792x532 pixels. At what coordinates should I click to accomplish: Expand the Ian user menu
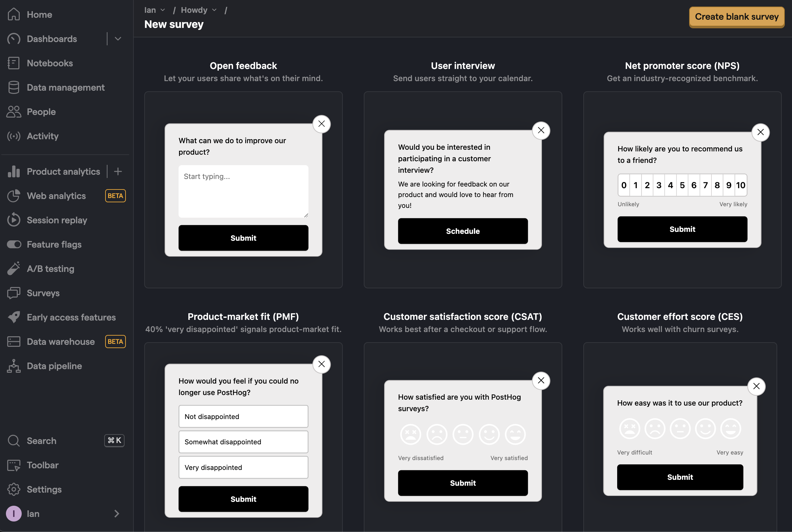65,513
